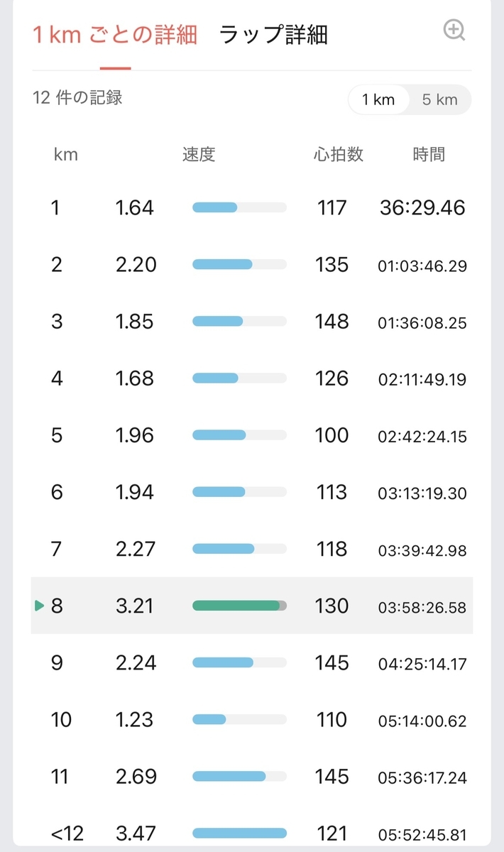Screen dimensions: 504x852
Task: Select the km 5 row showing 02:42:24.15
Action: 252,435
